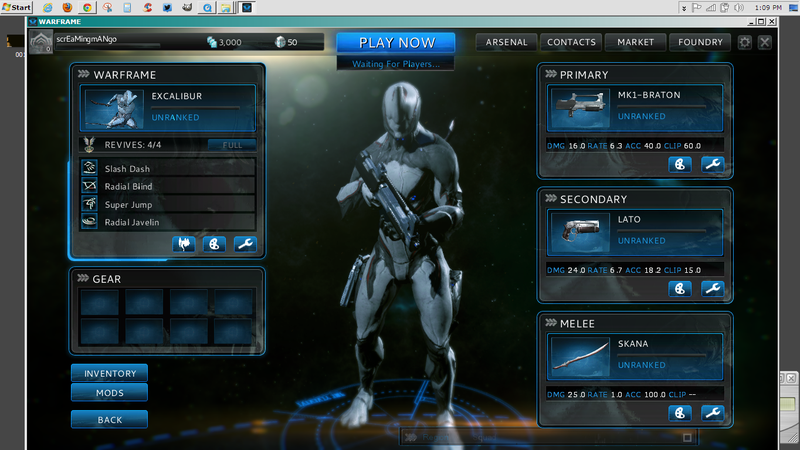This screenshot has height=450, width=800.
Task: Launch Firefox from taskbar
Action: click(67, 8)
